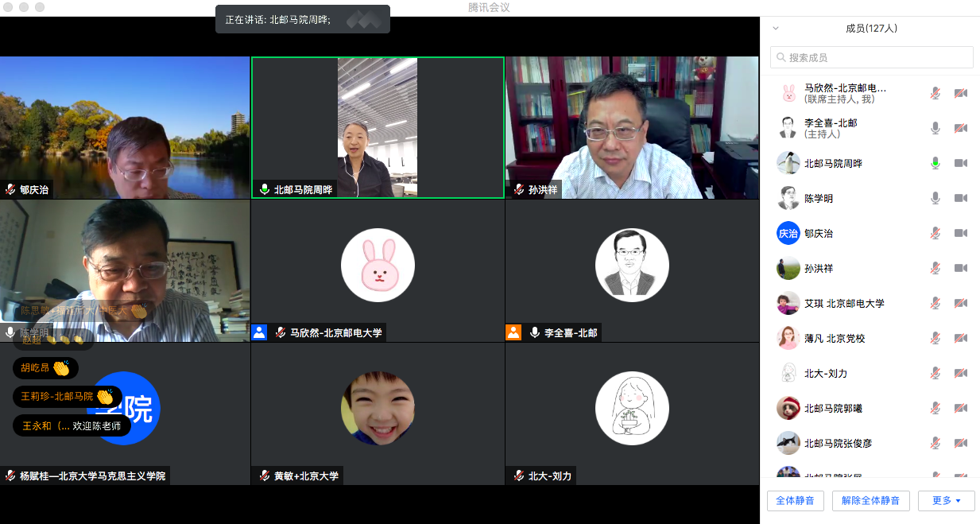
Task: Click camera icon in 陈学明 member row
Action: [x=961, y=198]
